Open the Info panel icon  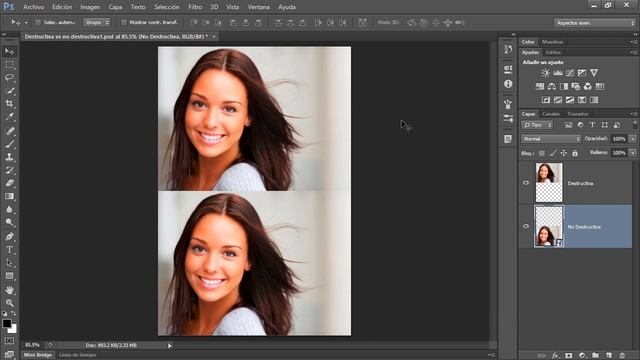click(508, 84)
